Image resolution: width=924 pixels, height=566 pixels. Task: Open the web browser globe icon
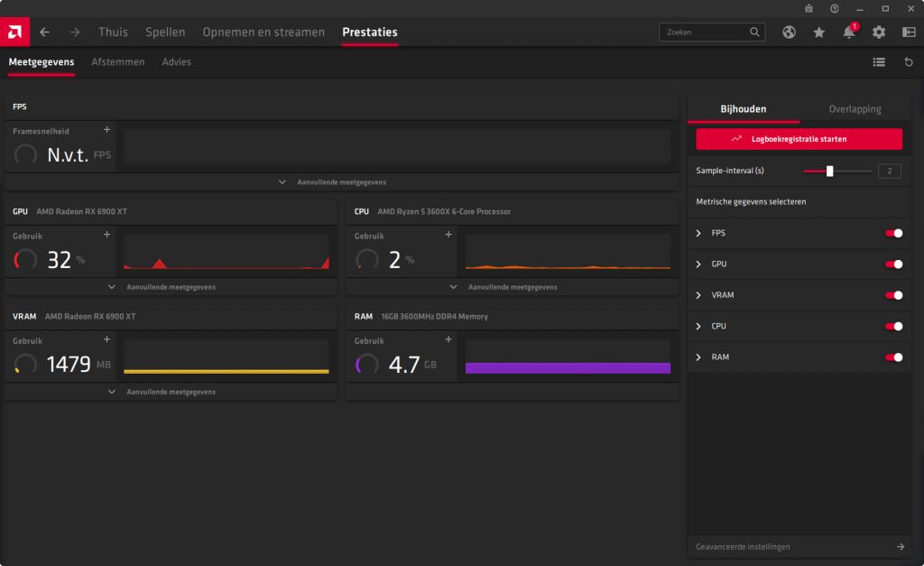click(x=789, y=32)
